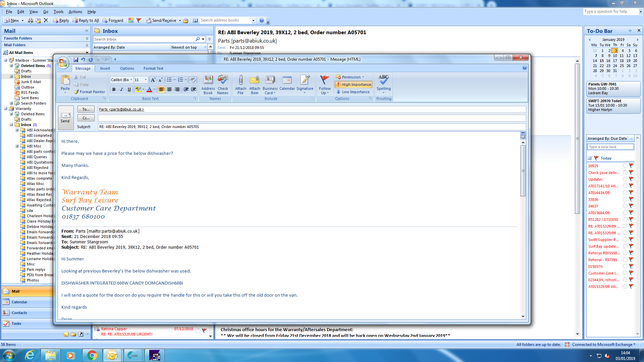Click the To... recipients button
Viewport: 644px width, 362px height.
click(86, 109)
